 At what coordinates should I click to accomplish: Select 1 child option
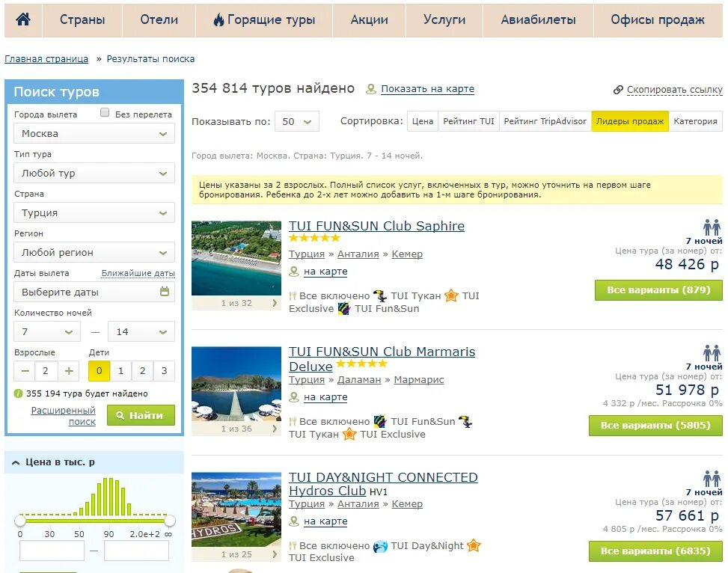coord(120,370)
